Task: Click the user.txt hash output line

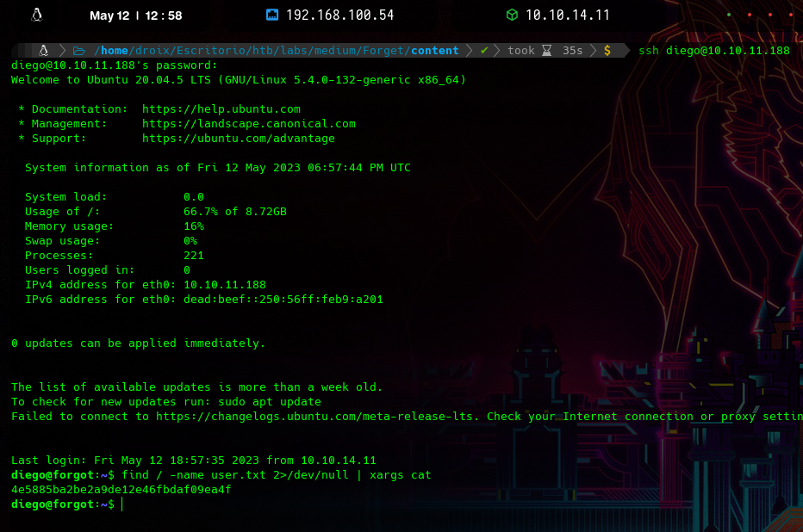Action: [121, 490]
